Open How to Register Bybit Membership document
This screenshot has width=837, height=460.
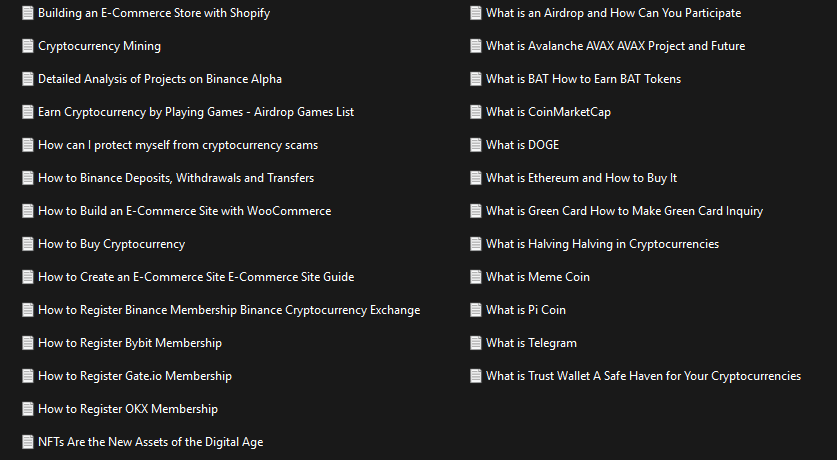[x=130, y=343]
